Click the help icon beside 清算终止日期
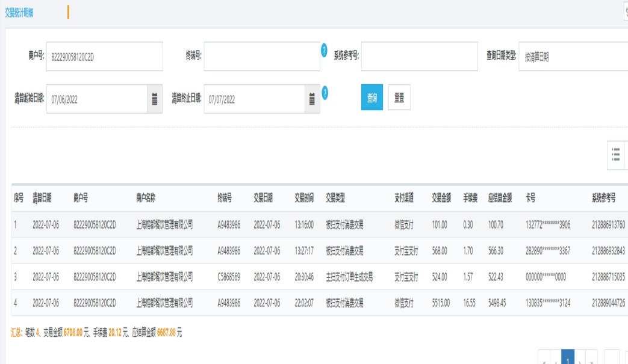The width and height of the screenshot is (628, 364). point(325,93)
